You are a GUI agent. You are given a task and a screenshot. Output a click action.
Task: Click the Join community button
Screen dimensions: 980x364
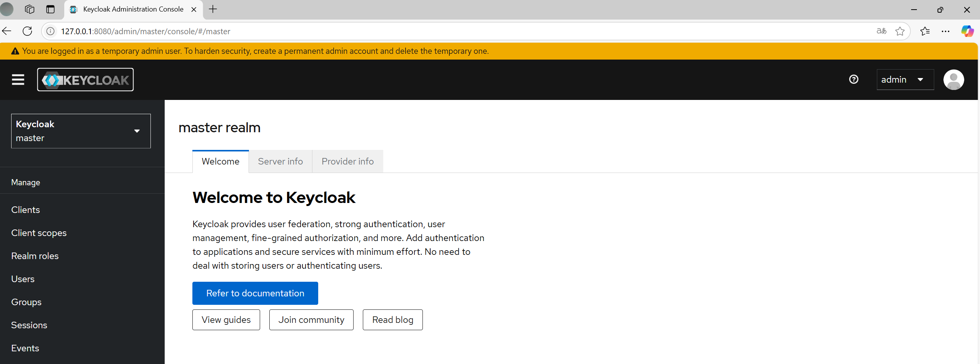point(311,320)
